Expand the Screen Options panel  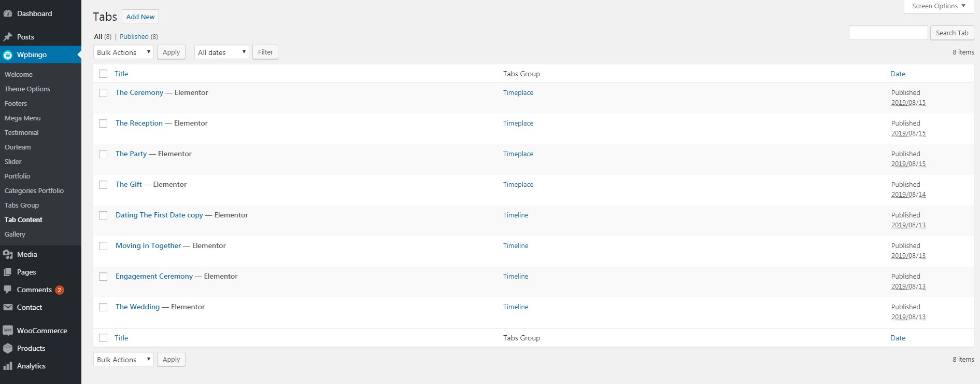click(x=939, y=6)
